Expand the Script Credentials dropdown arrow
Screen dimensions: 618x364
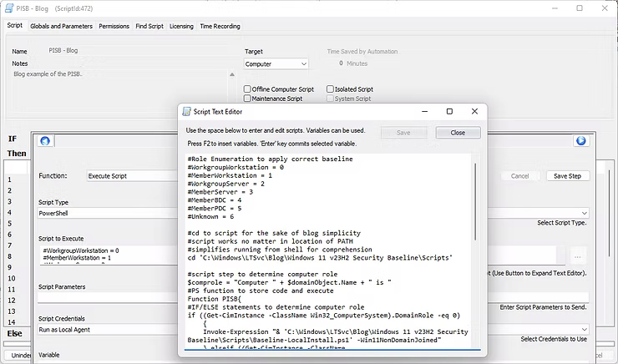tap(584, 329)
